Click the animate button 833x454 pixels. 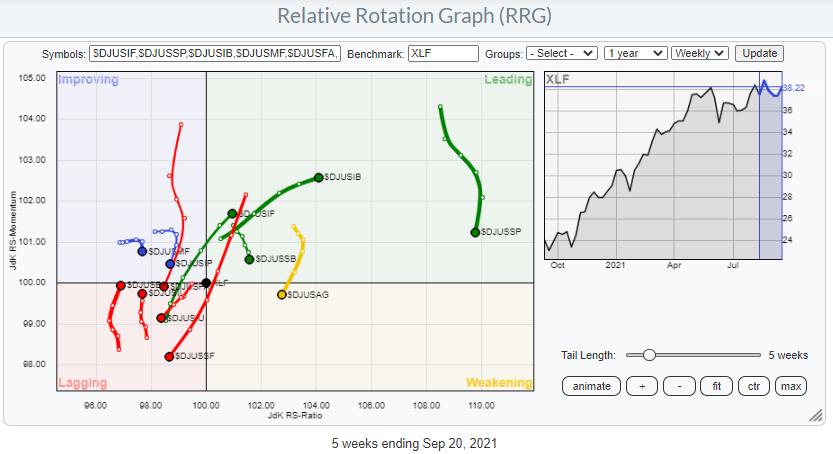pyautogui.click(x=591, y=386)
